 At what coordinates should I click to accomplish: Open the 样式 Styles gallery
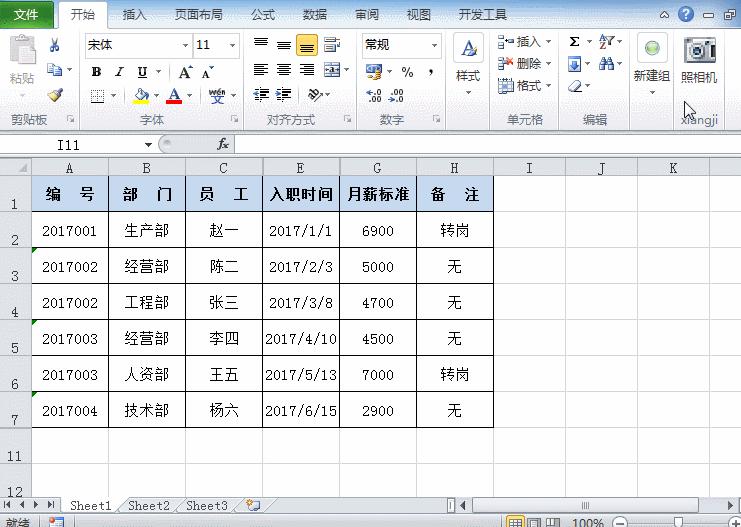[x=468, y=64]
